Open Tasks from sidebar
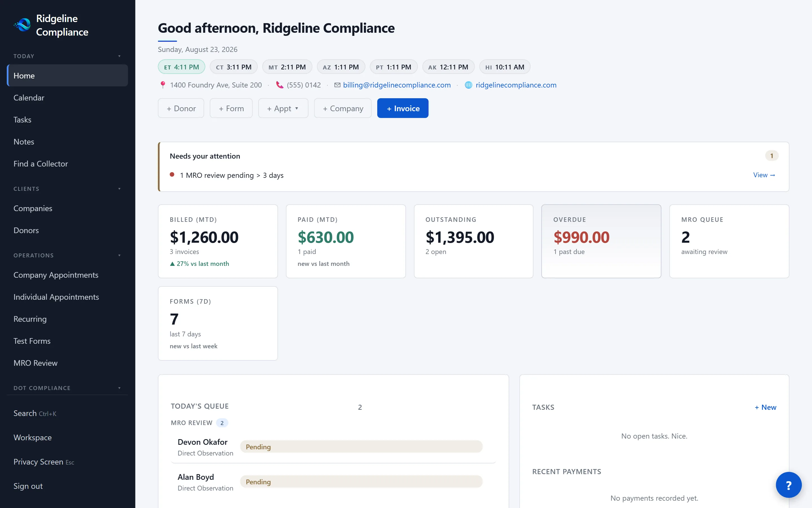 tap(67, 120)
